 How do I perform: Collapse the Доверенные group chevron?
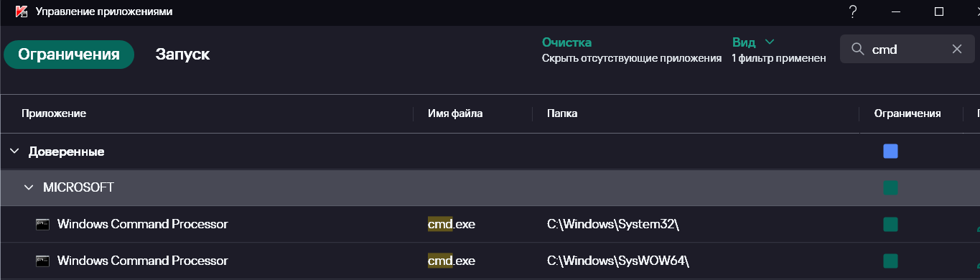(14, 151)
